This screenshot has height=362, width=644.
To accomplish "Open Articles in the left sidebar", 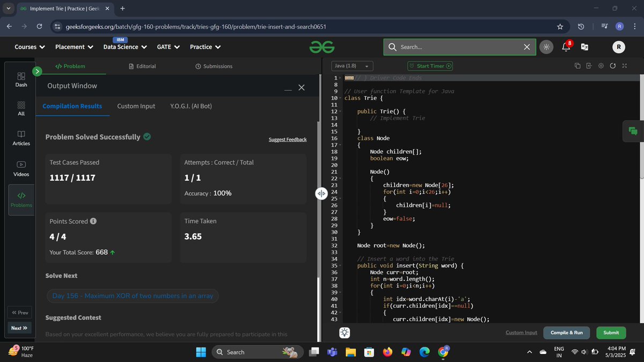I will (21, 138).
